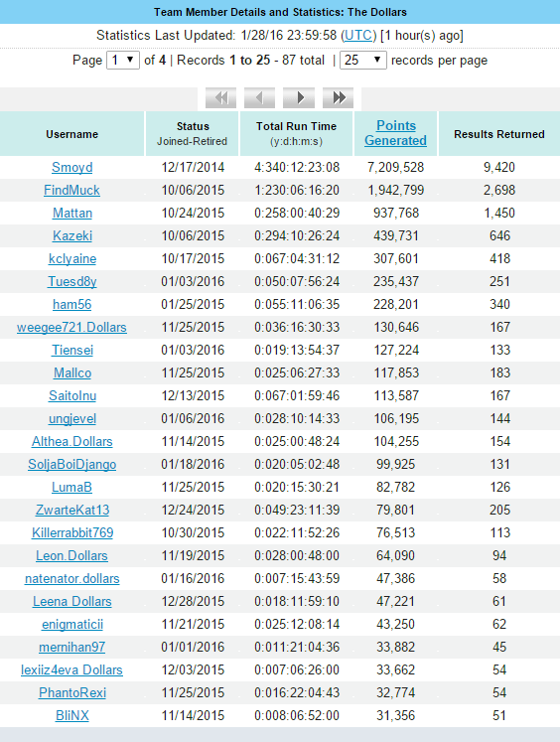560x742 pixels.
Task: Open user profile for Smoyd
Action: [x=71, y=168]
